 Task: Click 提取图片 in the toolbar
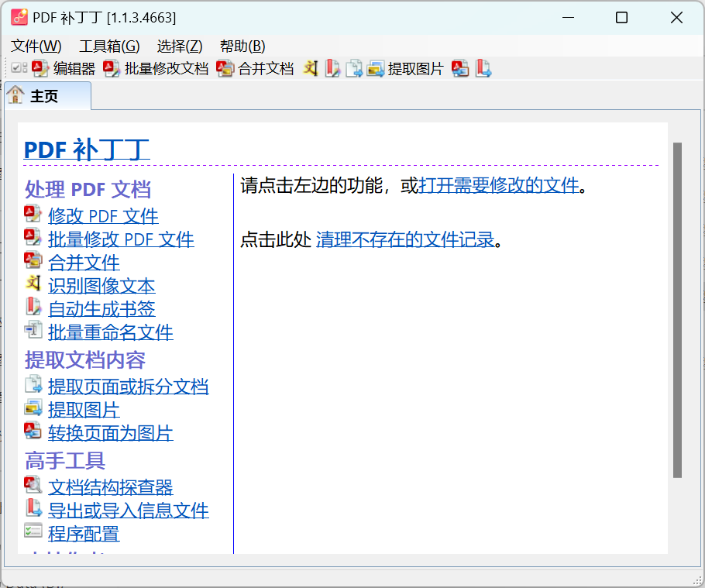pos(405,69)
